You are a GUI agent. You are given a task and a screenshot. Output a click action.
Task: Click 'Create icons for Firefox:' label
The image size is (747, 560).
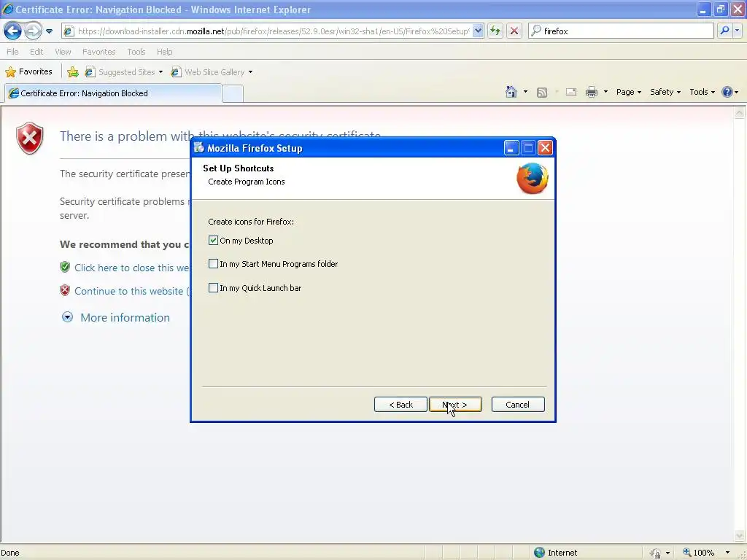tap(251, 222)
